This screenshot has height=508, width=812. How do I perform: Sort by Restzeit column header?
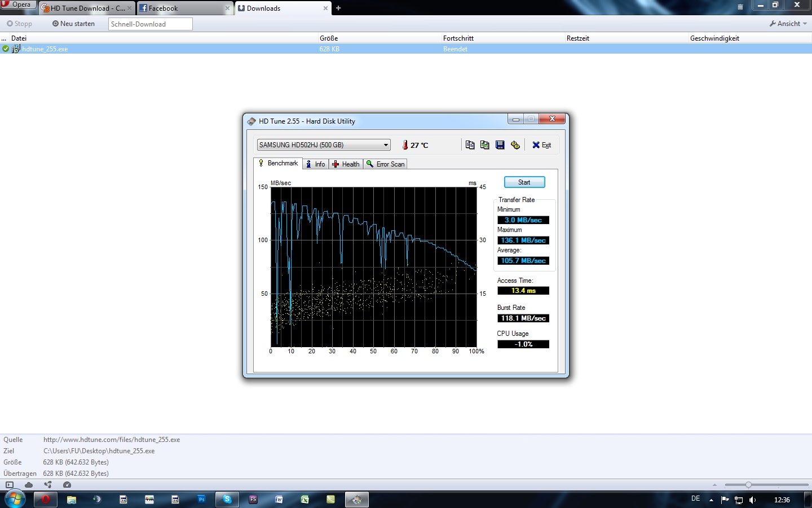click(x=626, y=38)
